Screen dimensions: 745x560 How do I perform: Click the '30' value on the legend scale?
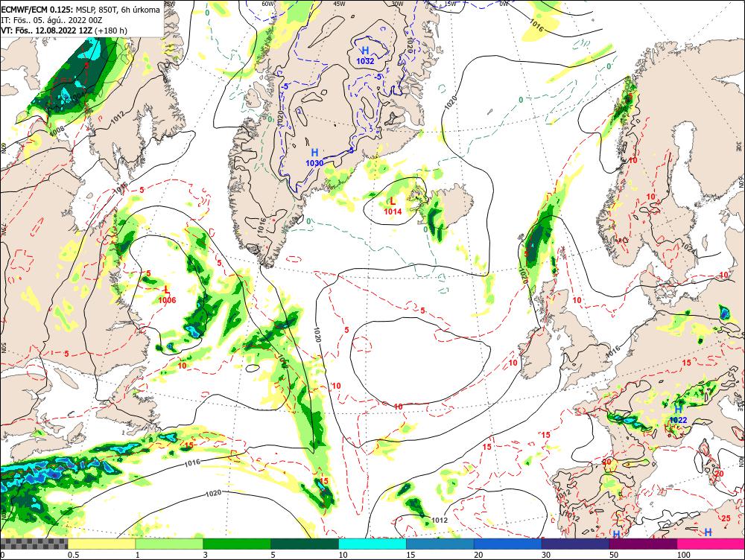[x=546, y=555]
